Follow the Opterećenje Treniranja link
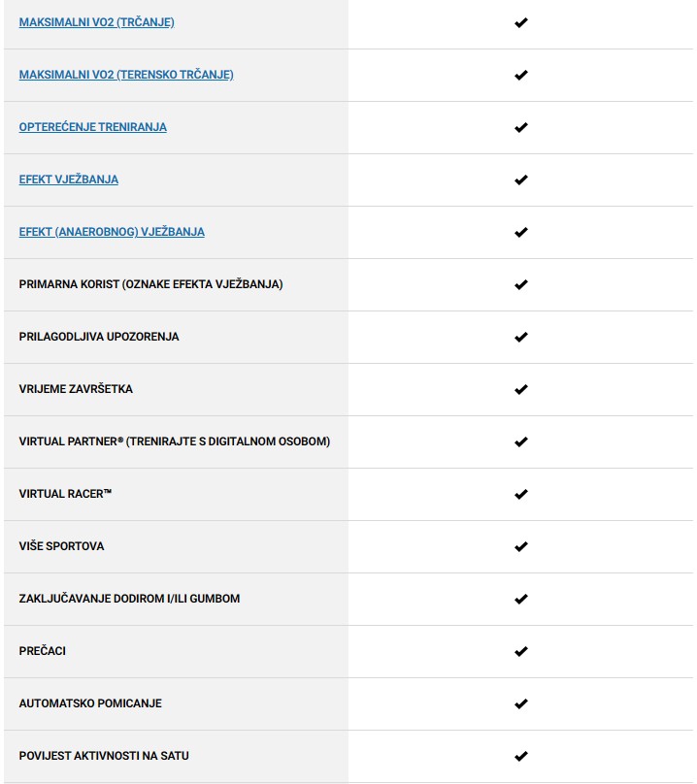 click(93, 127)
